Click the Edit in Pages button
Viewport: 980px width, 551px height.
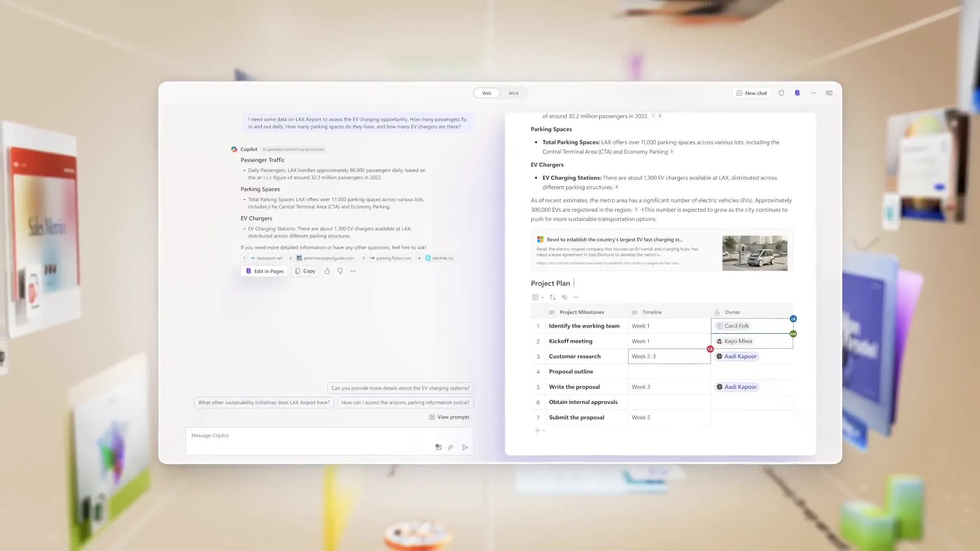(x=264, y=271)
